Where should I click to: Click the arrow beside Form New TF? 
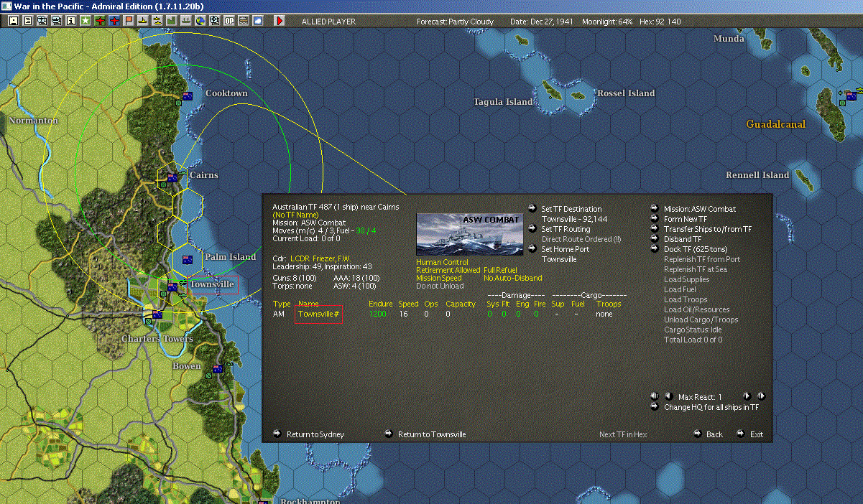pyautogui.click(x=655, y=219)
